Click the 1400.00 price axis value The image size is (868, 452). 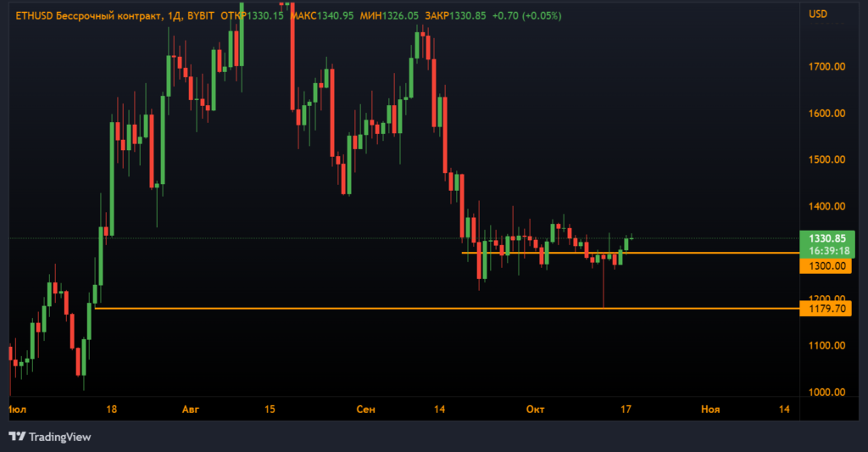[827, 206]
